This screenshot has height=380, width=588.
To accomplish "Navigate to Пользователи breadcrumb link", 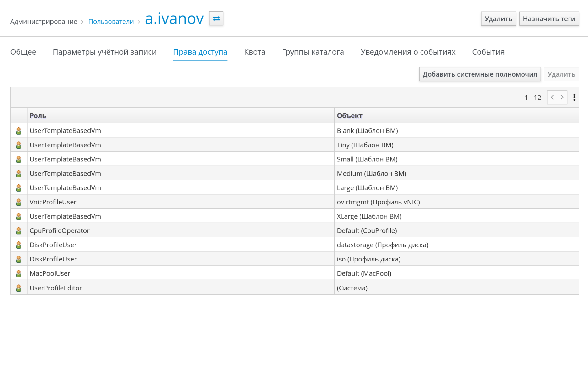I will [111, 22].
